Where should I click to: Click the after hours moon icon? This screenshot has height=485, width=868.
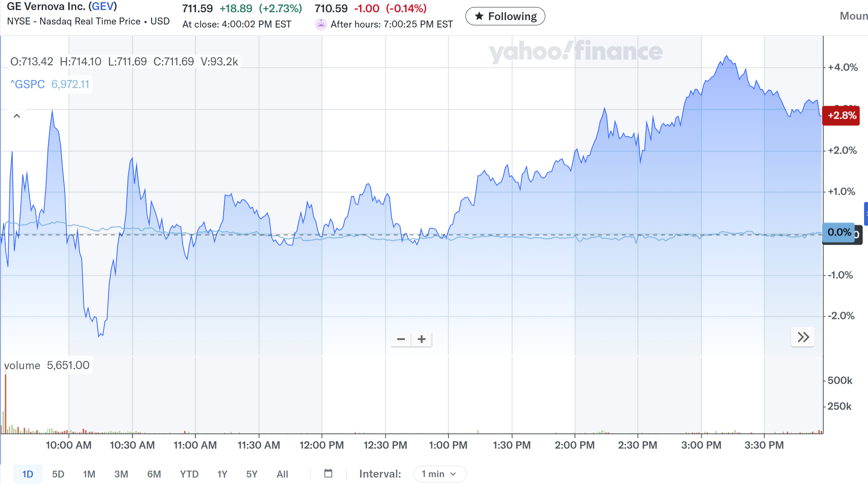point(321,24)
